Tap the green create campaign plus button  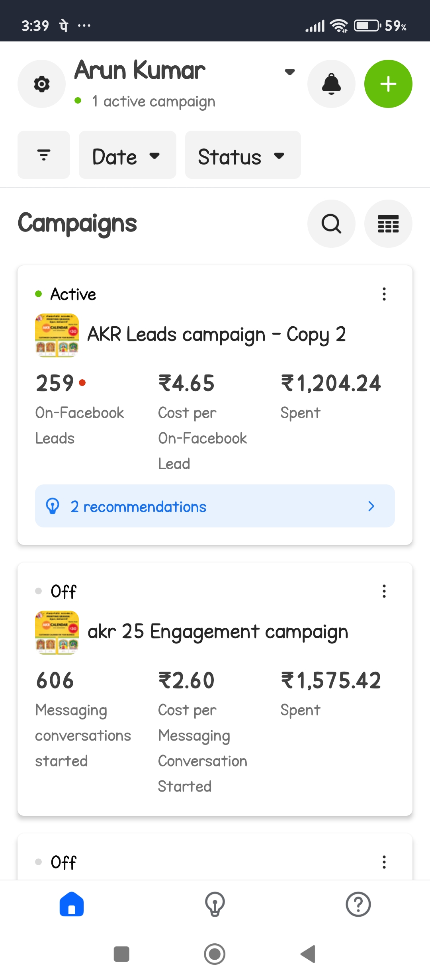tap(388, 84)
